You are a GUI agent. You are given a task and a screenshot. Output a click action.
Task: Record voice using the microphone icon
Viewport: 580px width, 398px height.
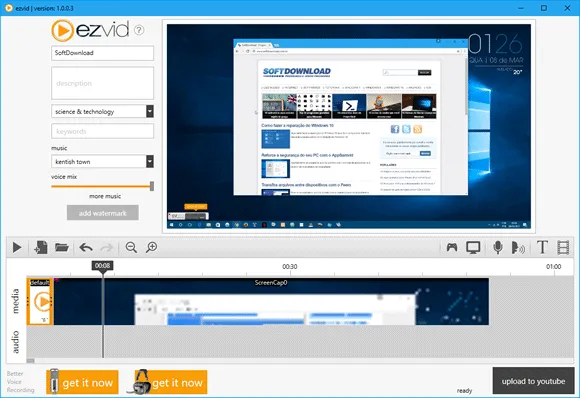(x=498, y=247)
